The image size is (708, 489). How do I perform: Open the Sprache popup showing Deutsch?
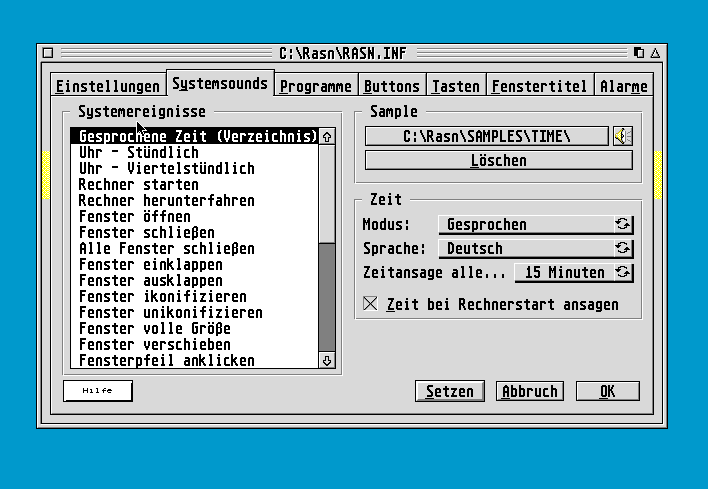(x=525, y=249)
